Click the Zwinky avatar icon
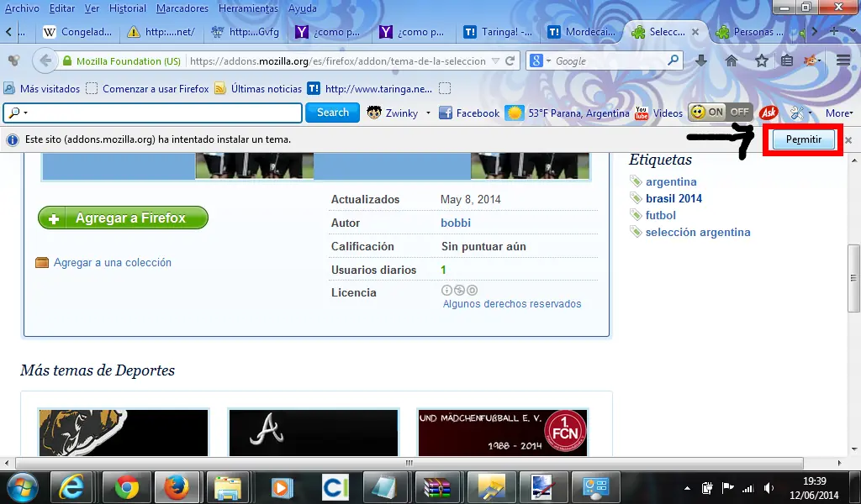Screen dimensions: 861x504 [374, 113]
